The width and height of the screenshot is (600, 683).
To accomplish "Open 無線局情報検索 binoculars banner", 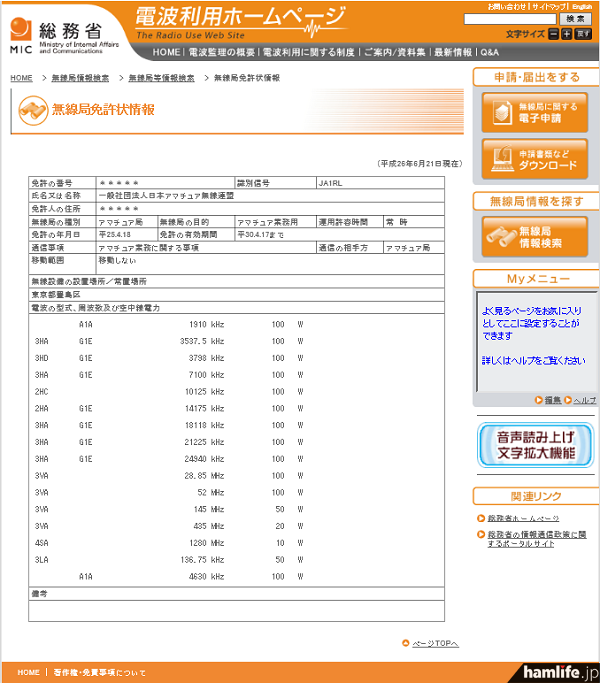I will pos(534,236).
